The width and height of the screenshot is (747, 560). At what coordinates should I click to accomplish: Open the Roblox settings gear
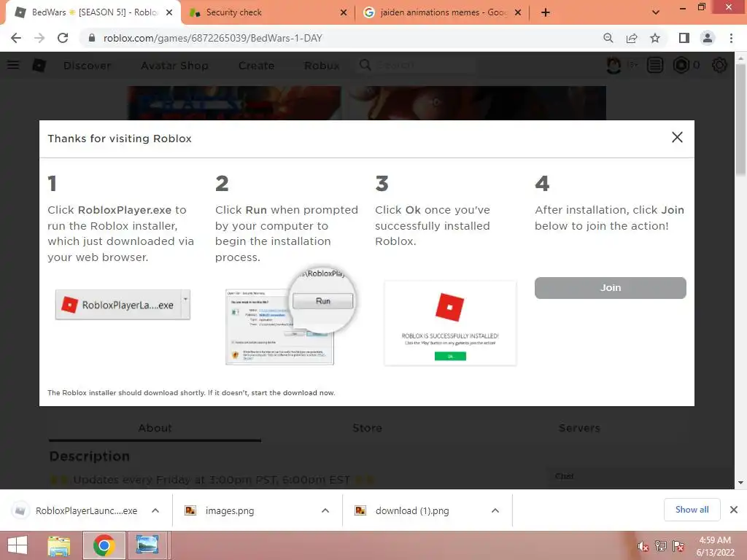719,65
